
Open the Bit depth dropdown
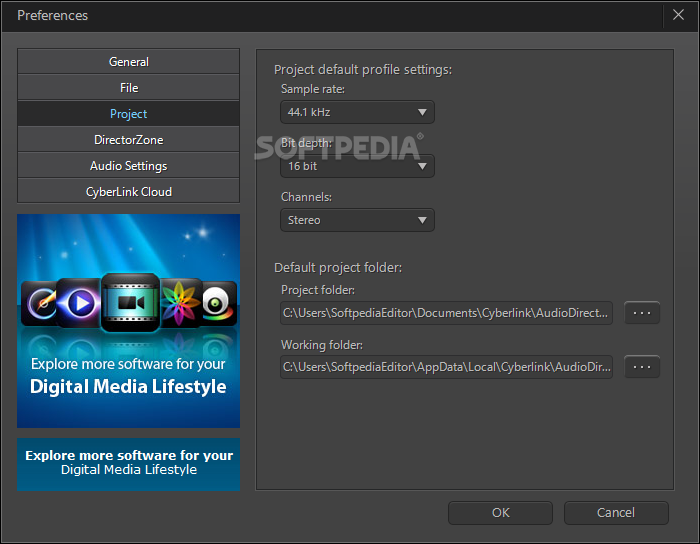point(357,166)
